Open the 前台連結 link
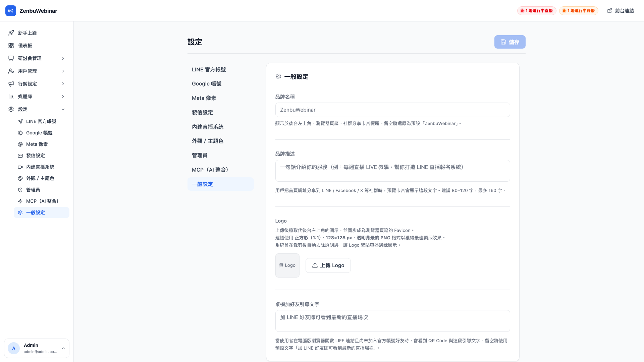The height and width of the screenshot is (362, 644). coord(621,11)
